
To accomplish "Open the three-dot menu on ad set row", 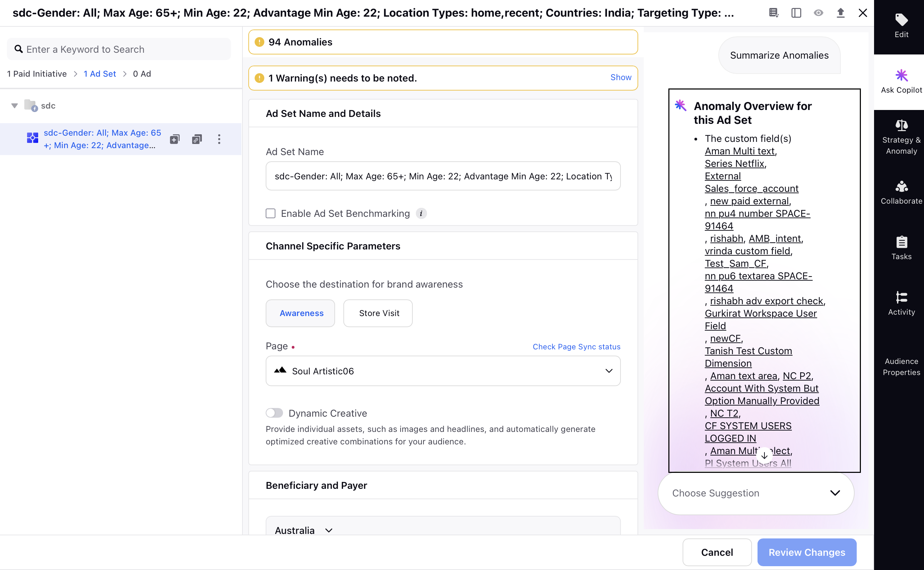I will coord(219,139).
